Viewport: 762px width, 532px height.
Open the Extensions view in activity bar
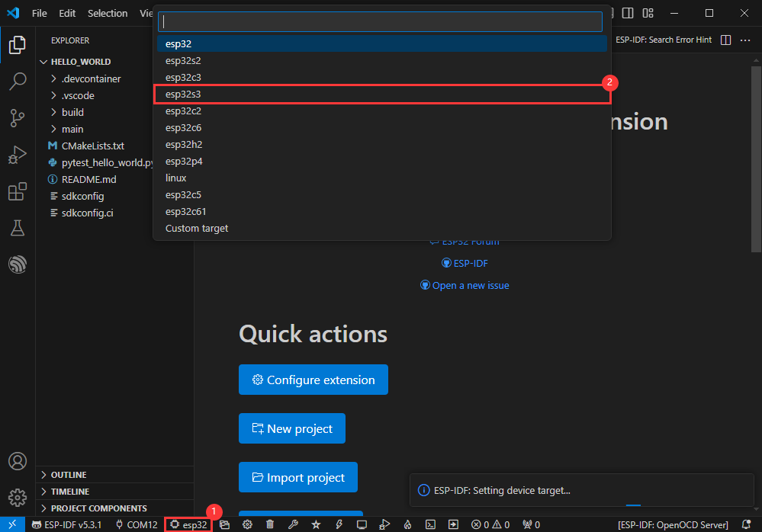[17, 191]
